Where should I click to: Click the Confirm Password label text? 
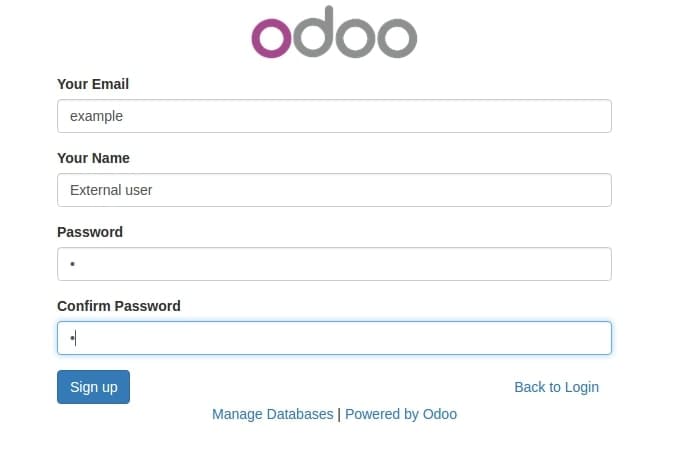click(x=119, y=306)
